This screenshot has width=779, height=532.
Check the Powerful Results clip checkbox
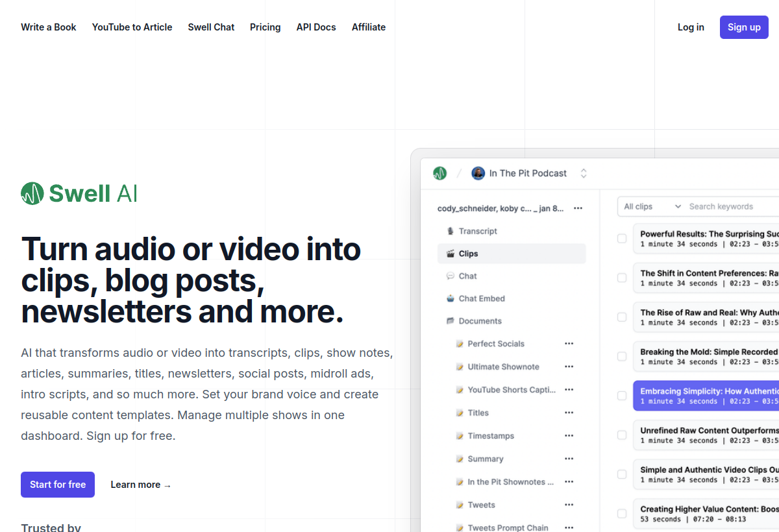(622, 239)
